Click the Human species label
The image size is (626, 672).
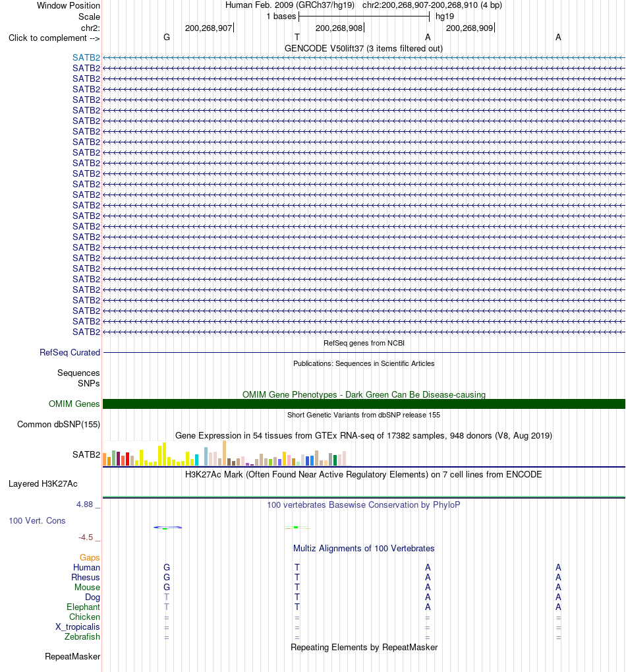86,567
